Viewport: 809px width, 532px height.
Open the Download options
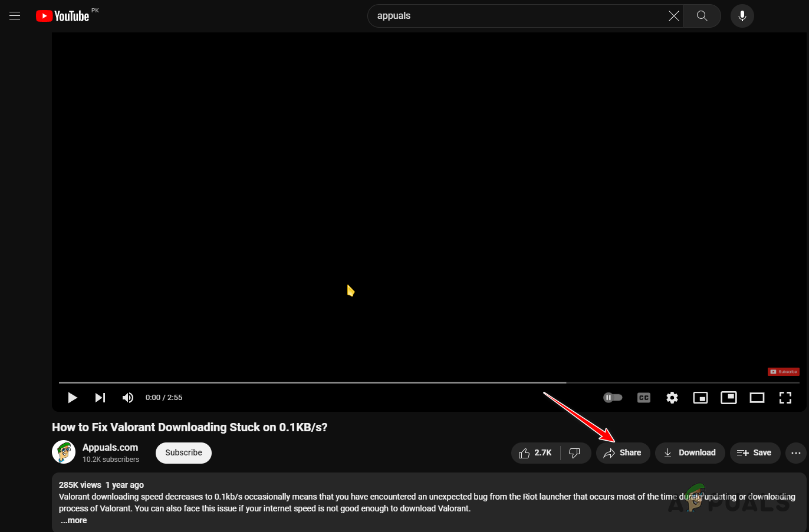pos(690,452)
